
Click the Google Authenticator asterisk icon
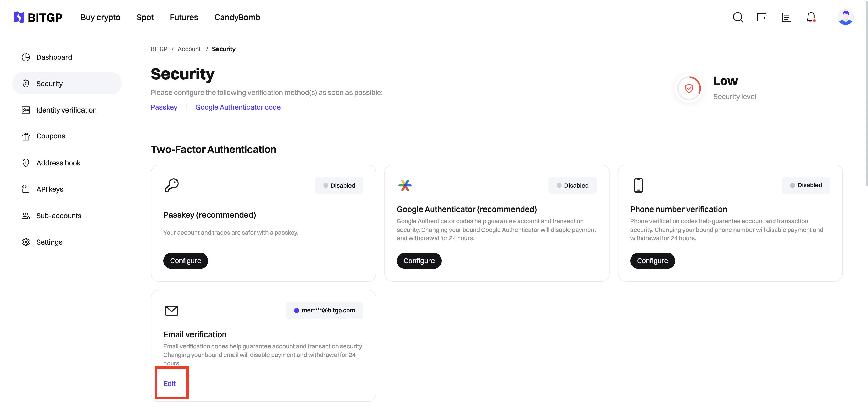405,185
